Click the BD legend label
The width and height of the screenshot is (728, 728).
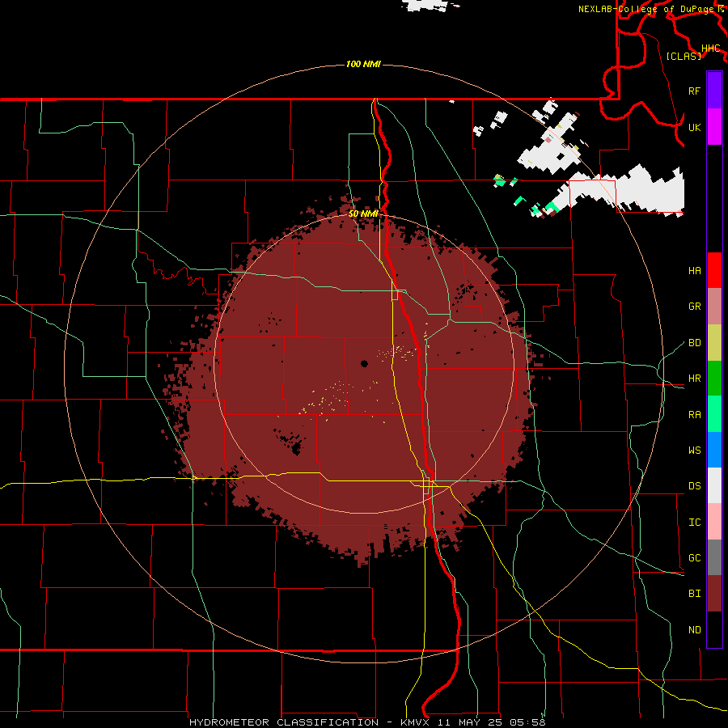pos(694,343)
